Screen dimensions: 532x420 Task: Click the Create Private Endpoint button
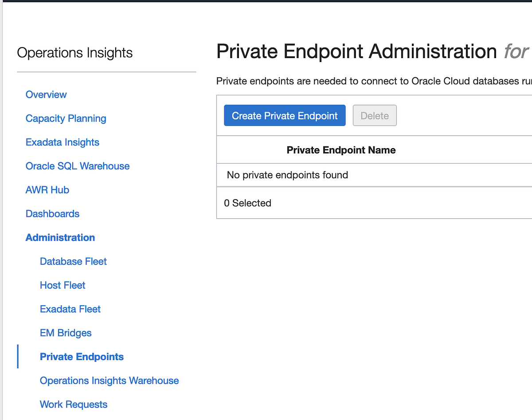[x=284, y=115]
